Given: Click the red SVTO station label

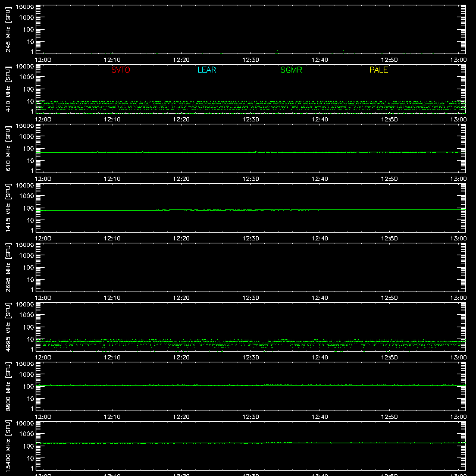Looking at the screenshot, I should coord(121,70).
